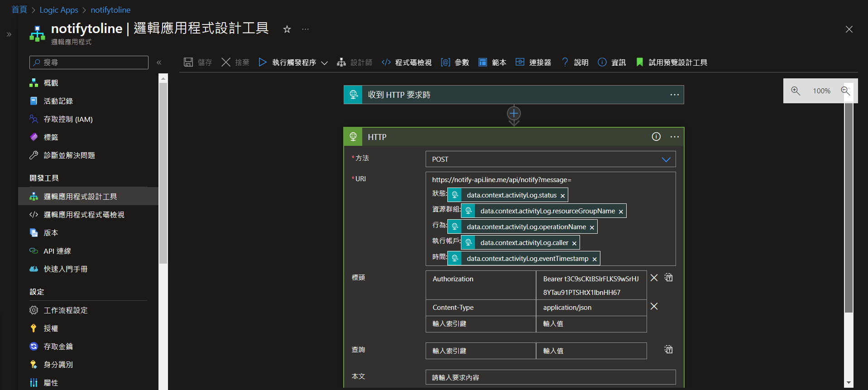Open code view (程式碼檢視)

[407, 63]
